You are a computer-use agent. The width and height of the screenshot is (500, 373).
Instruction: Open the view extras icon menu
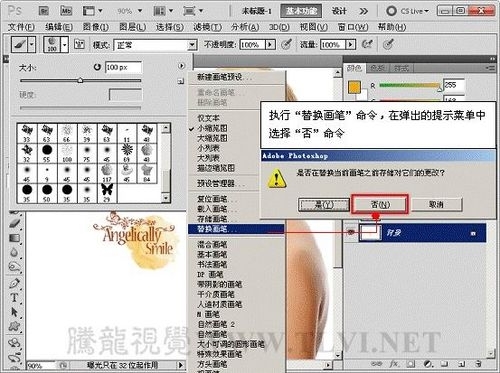pos(92,11)
